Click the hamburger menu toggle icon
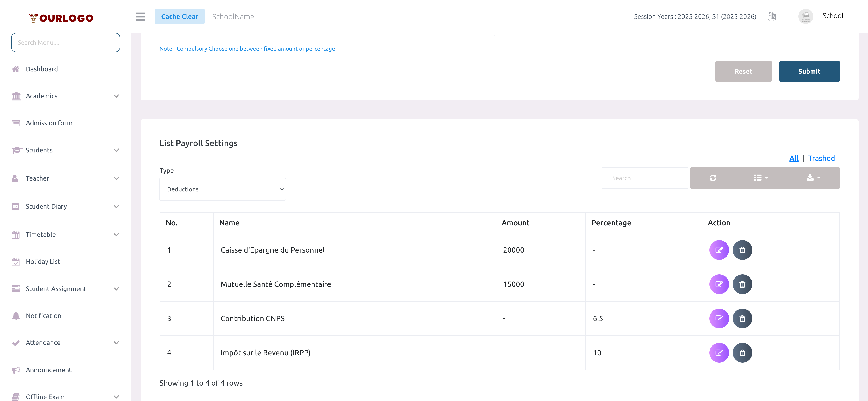868x401 pixels. 140,16
